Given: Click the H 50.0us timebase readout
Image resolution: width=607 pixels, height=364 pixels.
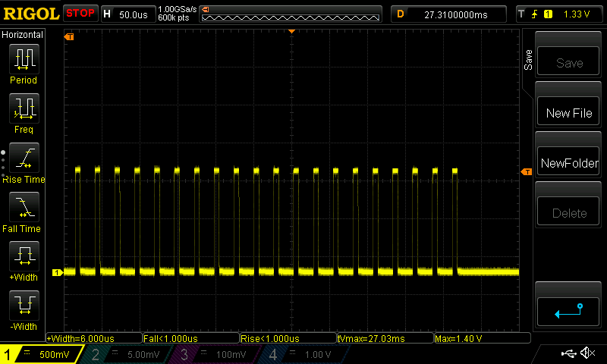Looking at the screenshot, I should [128, 14].
